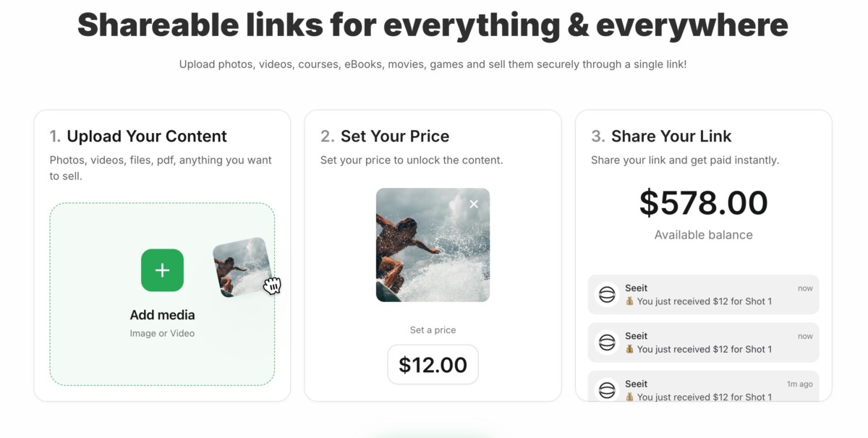Viewport: 868px width, 438px height.
Task: Click the 'Image or Video' caption text
Action: pos(162,333)
